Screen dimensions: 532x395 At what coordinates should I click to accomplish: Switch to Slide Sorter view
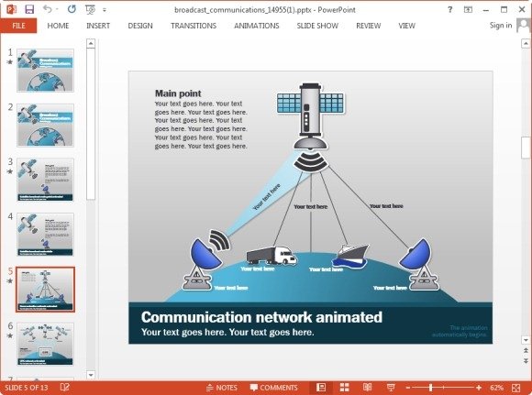(x=344, y=387)
